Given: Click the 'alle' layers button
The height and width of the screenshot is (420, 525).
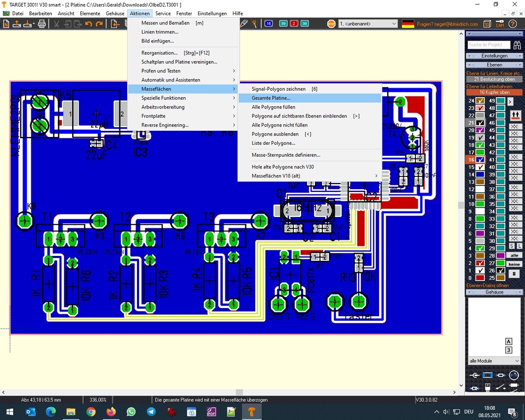Looking at the screenshot, I should (x=514, y=255).
